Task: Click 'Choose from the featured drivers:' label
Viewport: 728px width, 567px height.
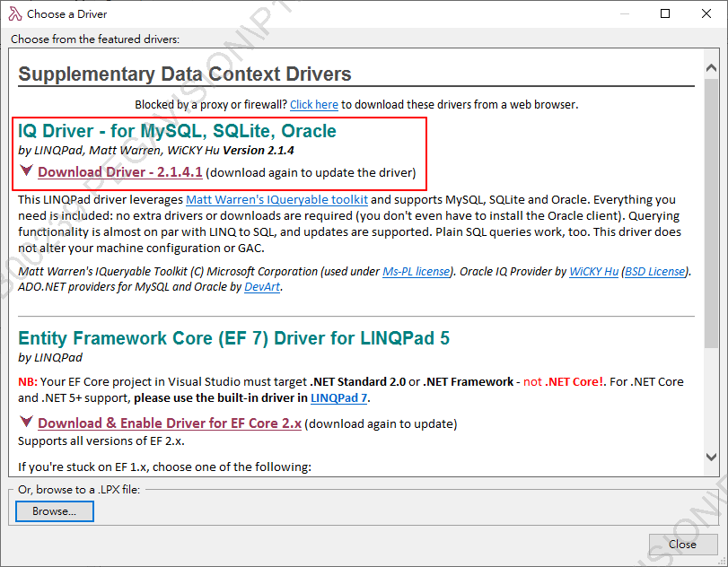Action: [x=95, y=39]
